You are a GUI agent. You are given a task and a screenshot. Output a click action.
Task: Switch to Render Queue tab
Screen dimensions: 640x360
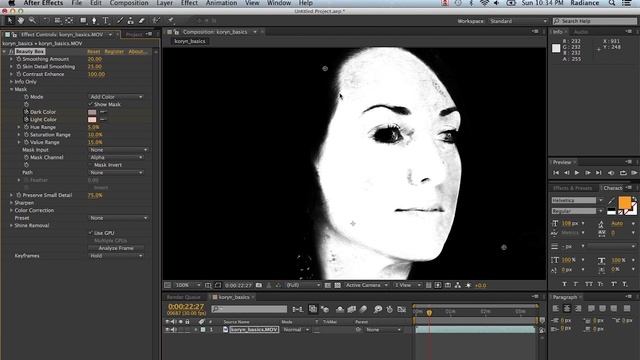tap(184, 297)
